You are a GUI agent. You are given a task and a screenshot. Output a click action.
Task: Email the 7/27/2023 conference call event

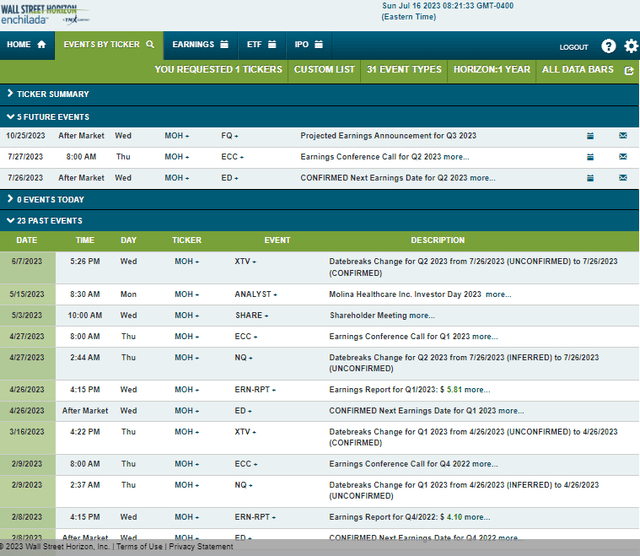[x=623, y=156]
